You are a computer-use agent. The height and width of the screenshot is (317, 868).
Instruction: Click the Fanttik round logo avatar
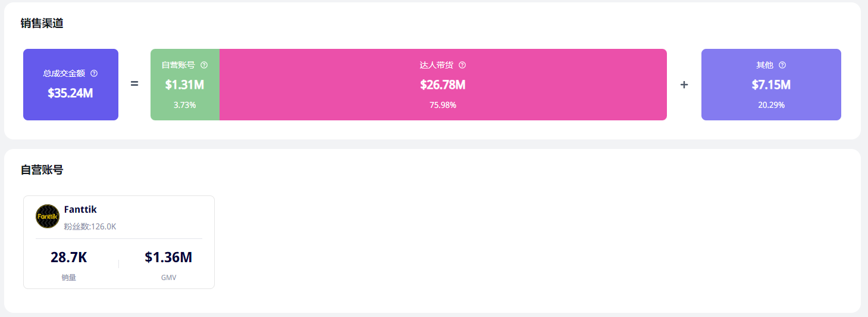[48, 216]
